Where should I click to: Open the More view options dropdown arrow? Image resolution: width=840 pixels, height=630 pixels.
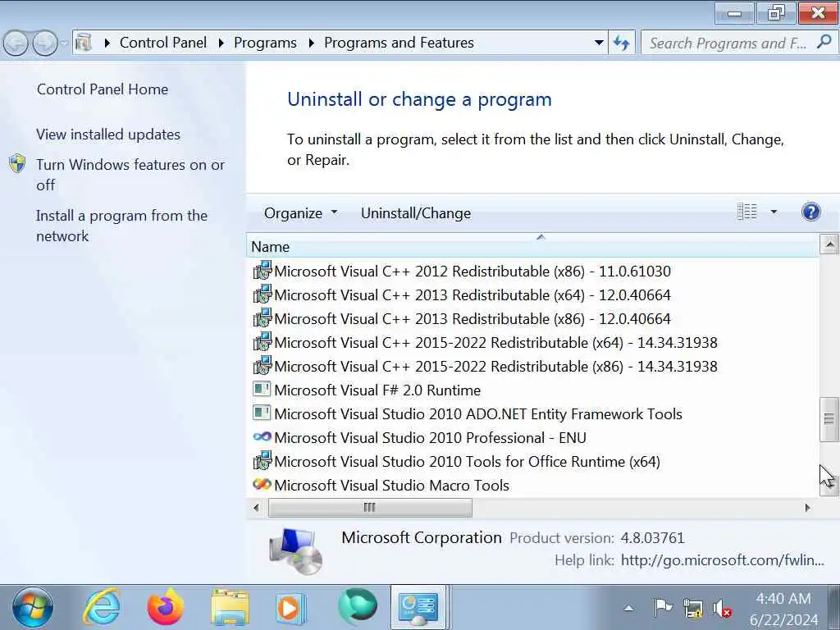(774, 212)
